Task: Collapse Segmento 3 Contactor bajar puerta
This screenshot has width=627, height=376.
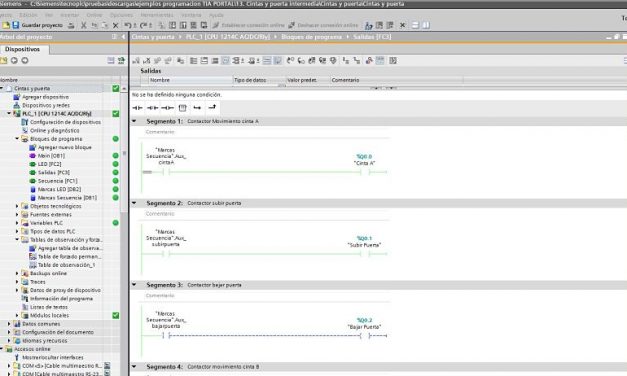Action: coord(134,285)
